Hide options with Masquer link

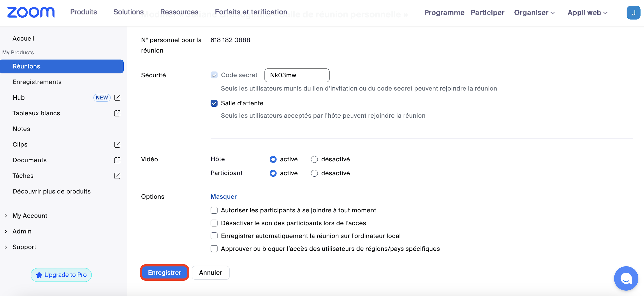(223, 197)
